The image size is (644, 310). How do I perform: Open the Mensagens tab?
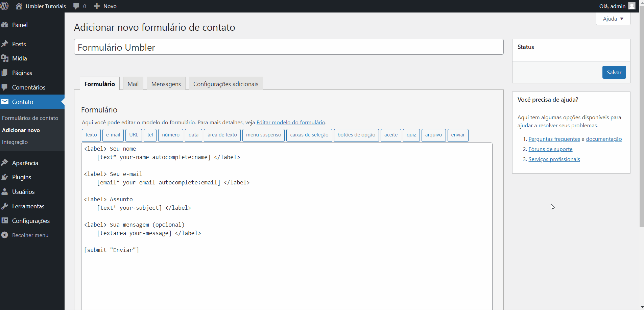click(166, 84)
